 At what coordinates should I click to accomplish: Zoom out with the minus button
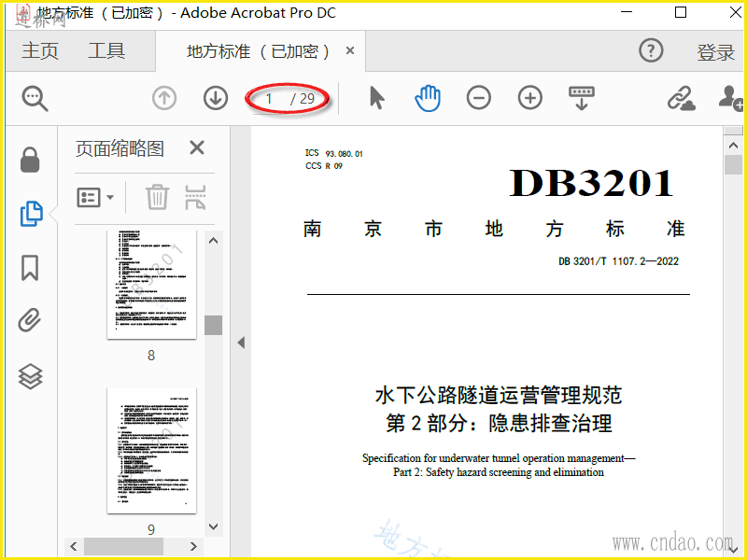pos(479,99)
